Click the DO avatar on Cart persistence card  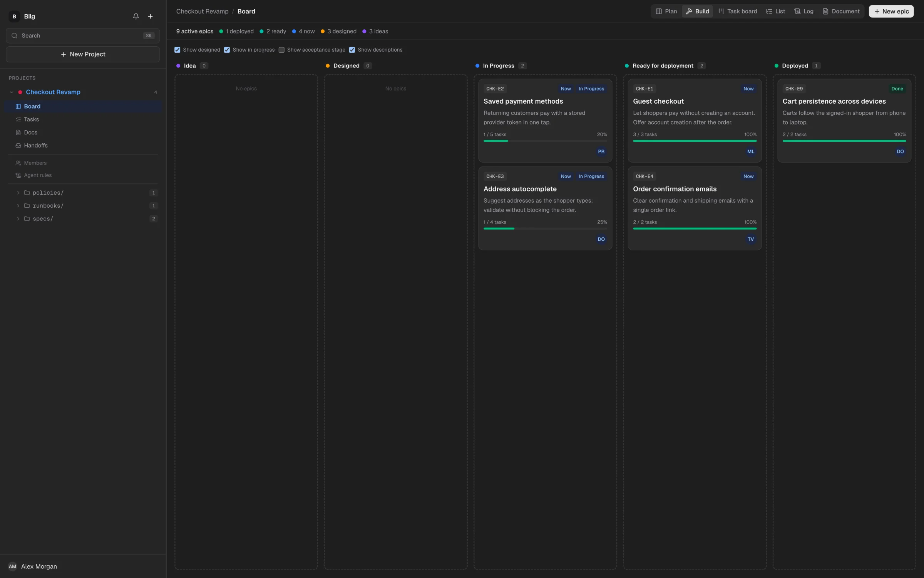[x=900, y=152]
